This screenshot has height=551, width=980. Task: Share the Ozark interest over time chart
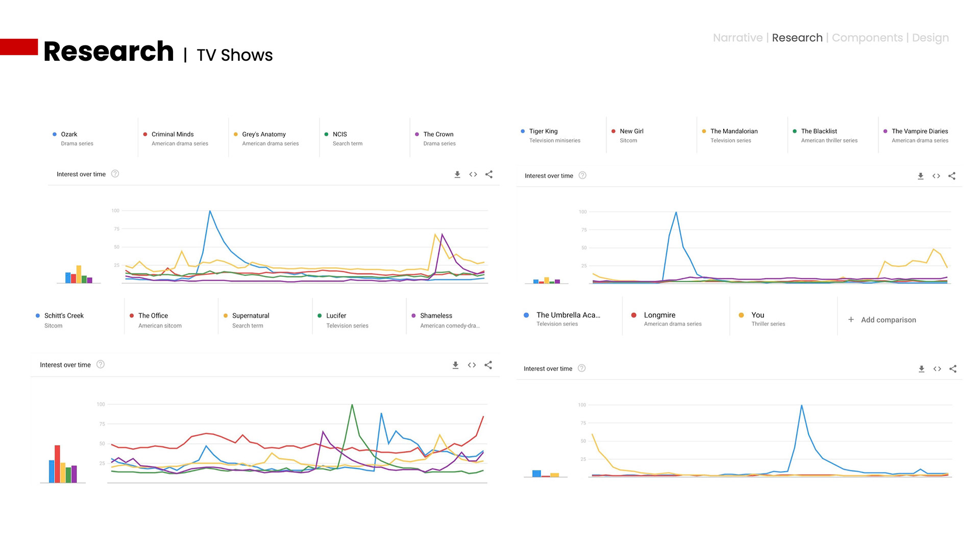pos(489,174)
